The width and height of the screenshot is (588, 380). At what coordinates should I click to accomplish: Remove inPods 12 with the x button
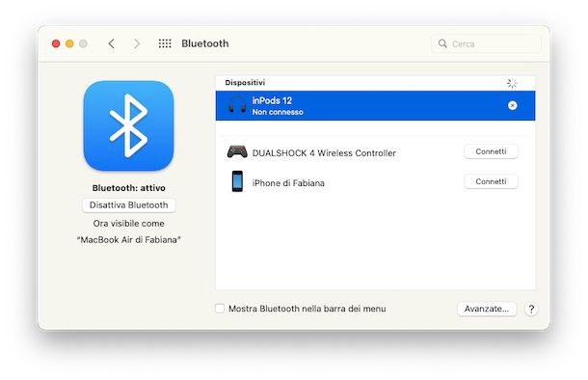pos(512,105)
